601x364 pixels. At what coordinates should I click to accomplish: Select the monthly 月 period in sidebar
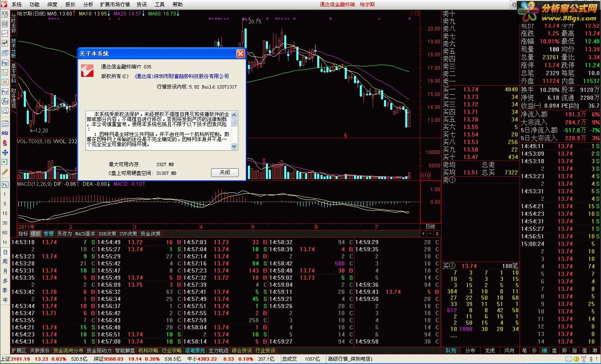click(x=5, y=271)
